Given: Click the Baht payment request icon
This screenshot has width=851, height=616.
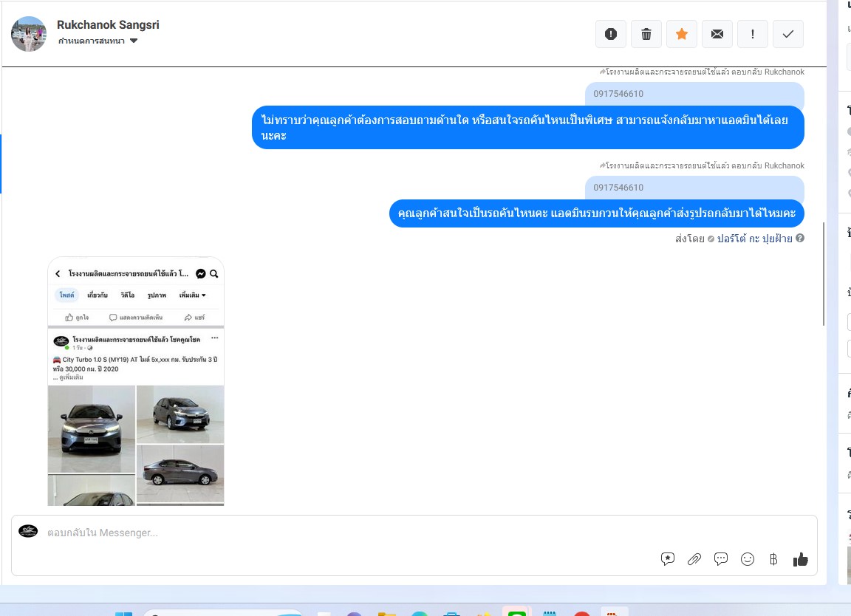Looking at the screenshot, I should point(773,559).
